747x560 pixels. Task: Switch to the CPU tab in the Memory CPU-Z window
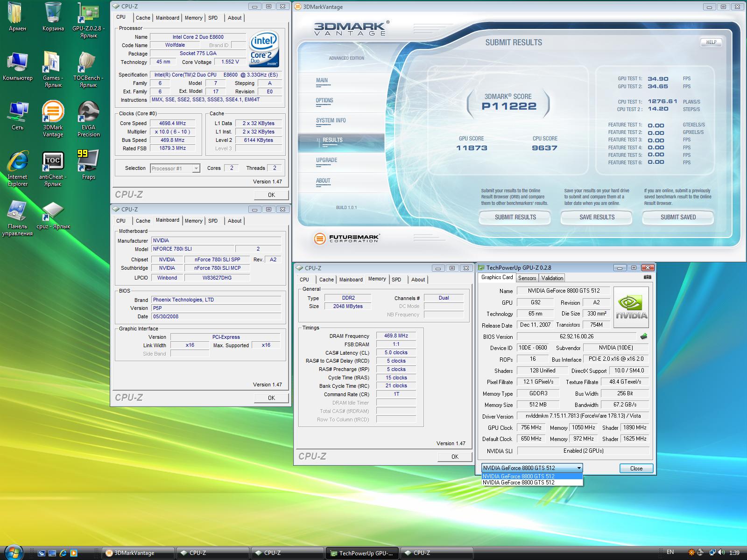pyautogui.click(x=304, y=280)
